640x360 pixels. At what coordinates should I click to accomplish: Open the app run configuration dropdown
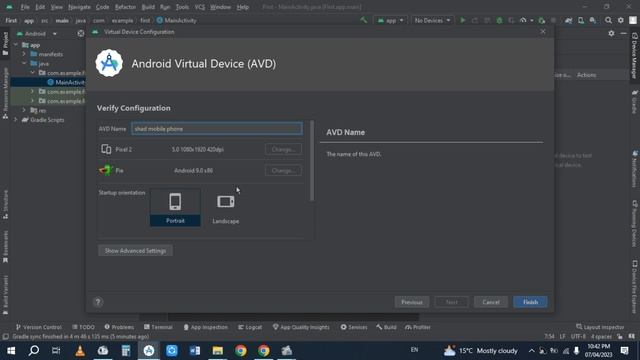[x=390, y=20]
